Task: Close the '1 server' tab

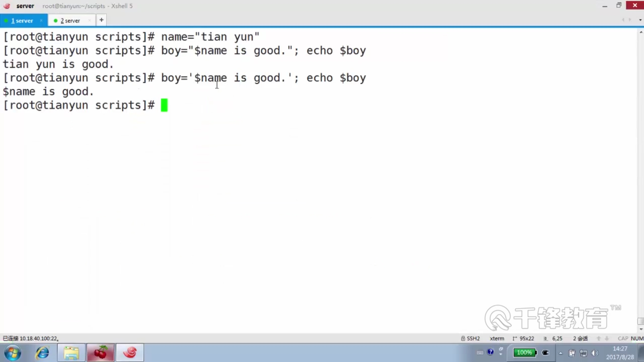Action: (x=41, y=20)
